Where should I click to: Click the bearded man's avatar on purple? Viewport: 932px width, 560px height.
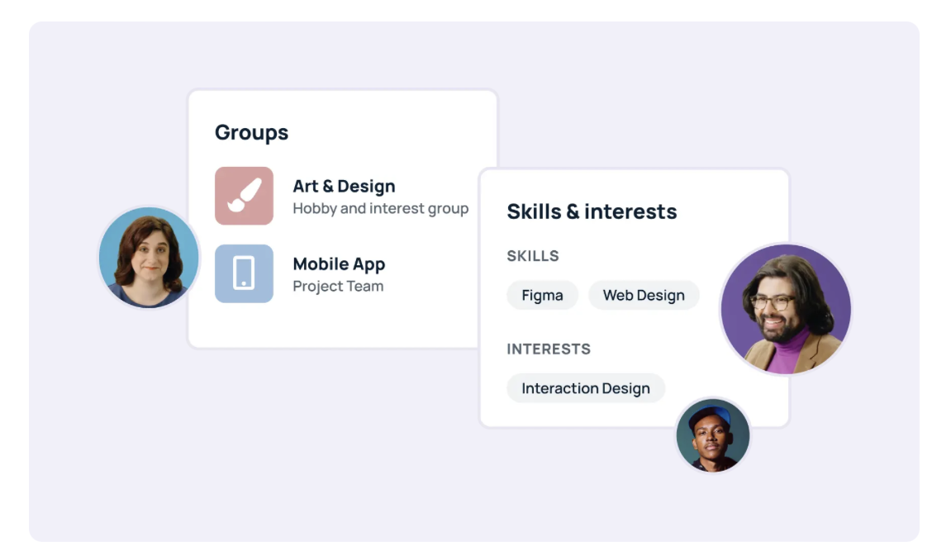[786, 309]
